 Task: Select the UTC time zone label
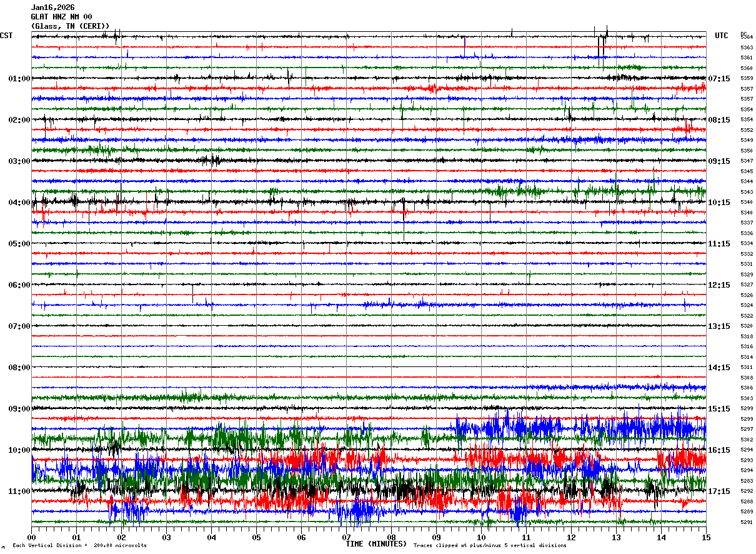(x=722, y=36)
